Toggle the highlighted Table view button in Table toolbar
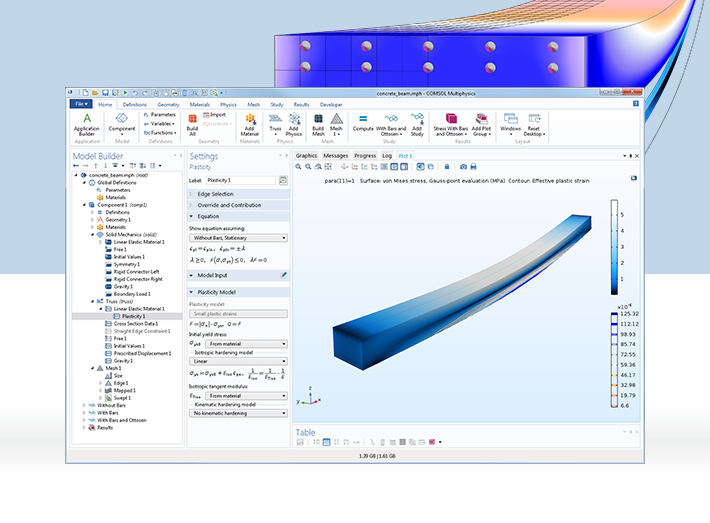This screenshot has width=710, height=523. 326,442
